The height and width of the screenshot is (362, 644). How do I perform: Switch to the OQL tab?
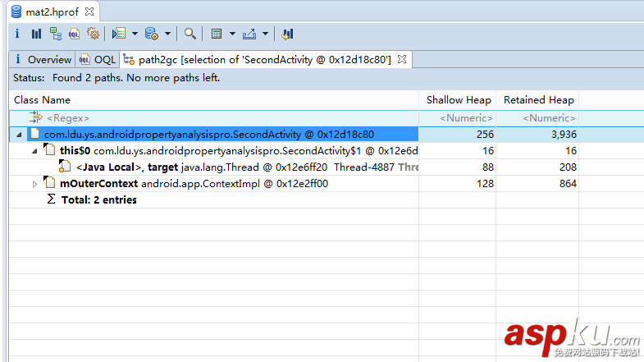[98, 60]
